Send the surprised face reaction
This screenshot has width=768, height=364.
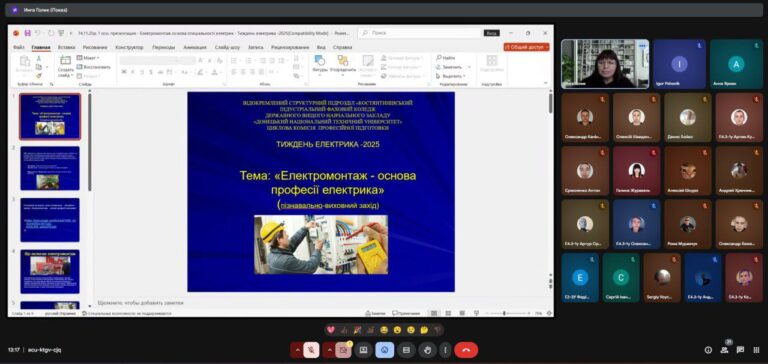(397, 330)
